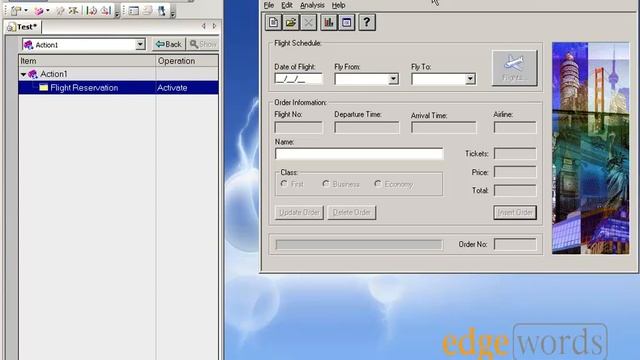
Task: Open the Action1 combo box dropdown
Action: (140, 44)
